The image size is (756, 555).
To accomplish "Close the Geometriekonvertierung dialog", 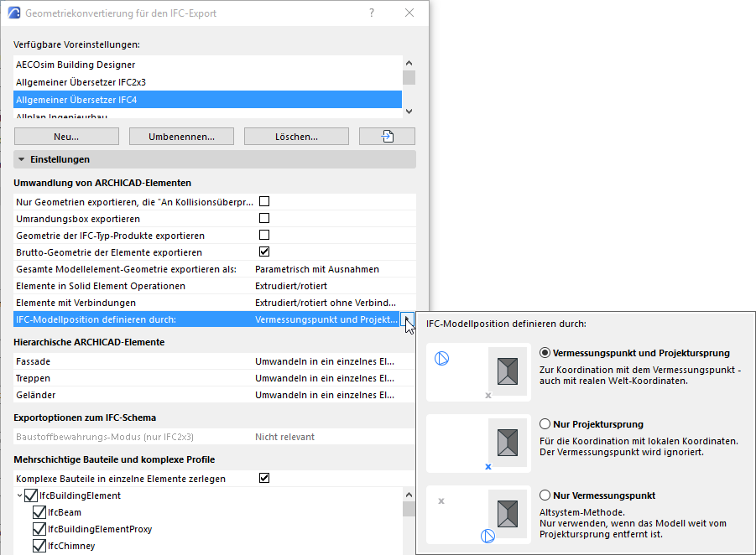I will (x=409, y=13).
